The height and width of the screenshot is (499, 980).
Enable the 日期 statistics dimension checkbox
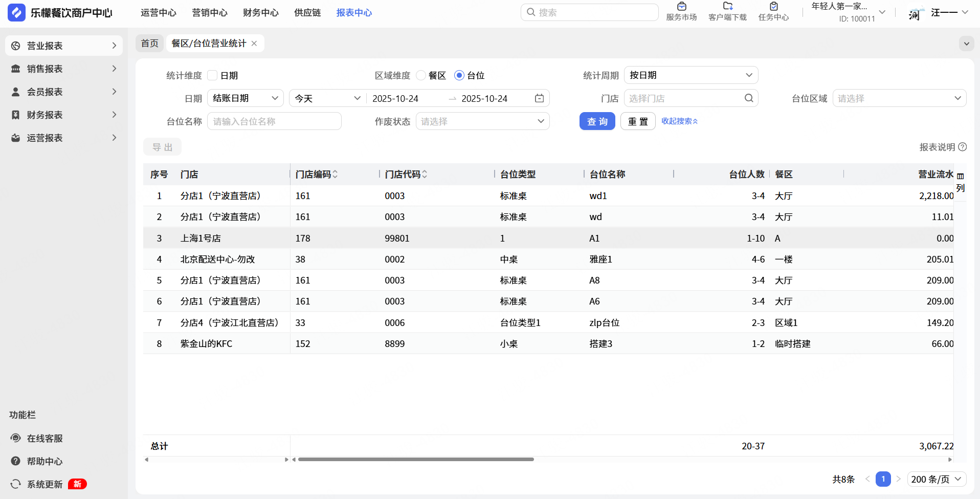tap(213, 76)
